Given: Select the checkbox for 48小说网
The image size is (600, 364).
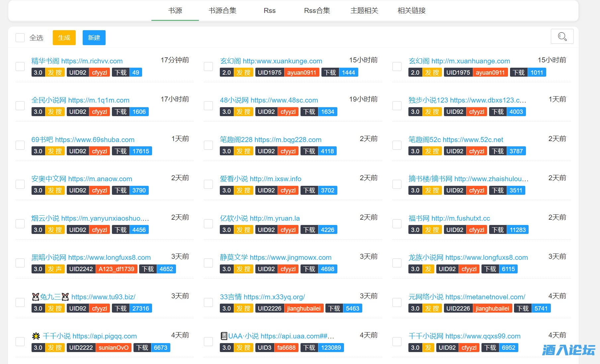Looking at the screenshot, I should point(209,106).
